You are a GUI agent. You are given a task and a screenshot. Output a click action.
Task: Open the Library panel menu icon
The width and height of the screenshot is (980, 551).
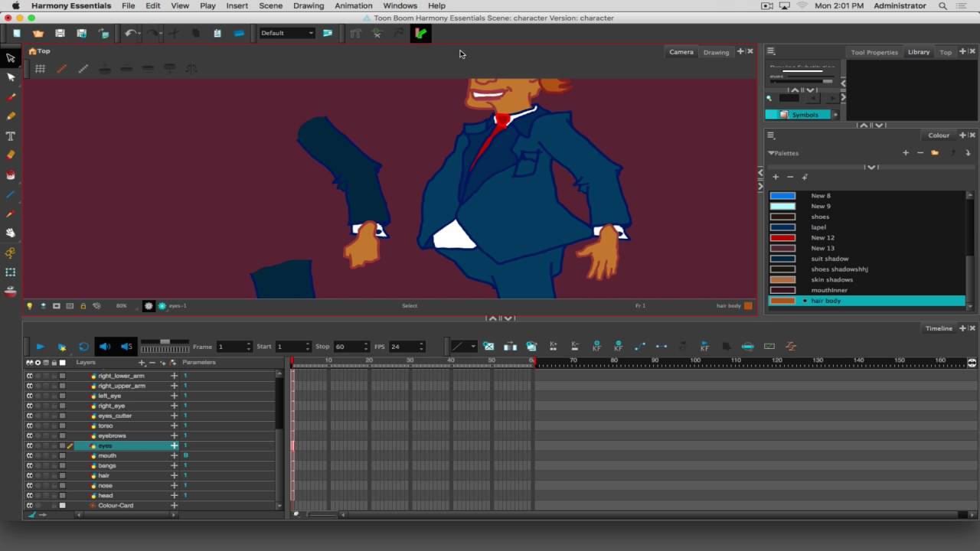(x=772, y=51)
